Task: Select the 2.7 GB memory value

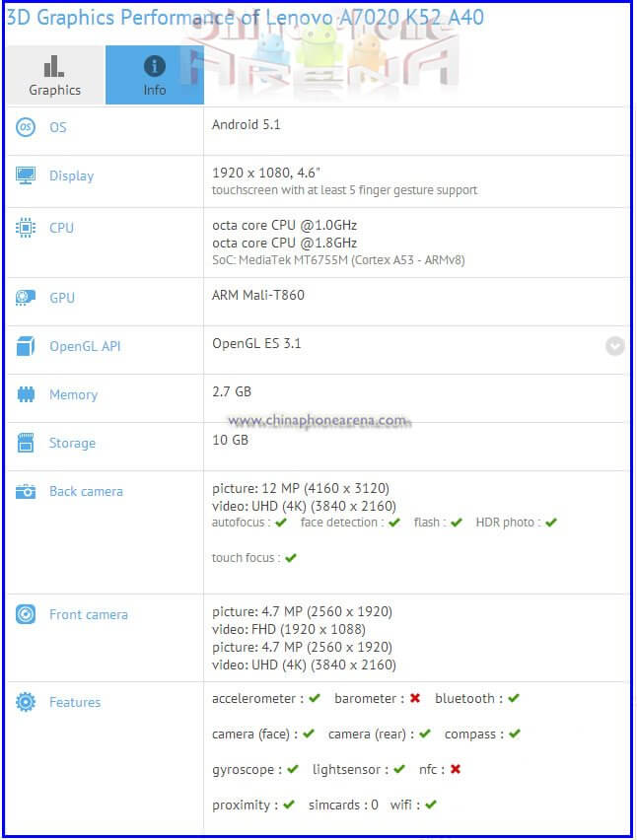Action: coord(232,391)
